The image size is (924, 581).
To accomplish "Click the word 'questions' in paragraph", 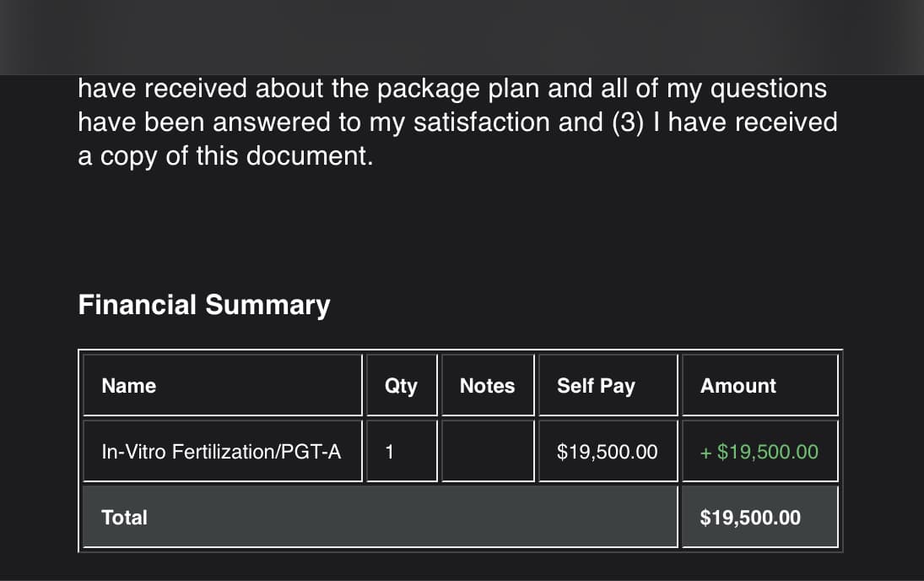I will point(769,90).
